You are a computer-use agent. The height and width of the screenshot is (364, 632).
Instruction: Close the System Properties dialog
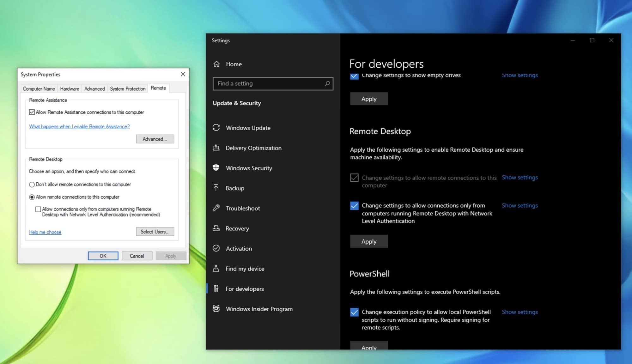coord(183,74)
